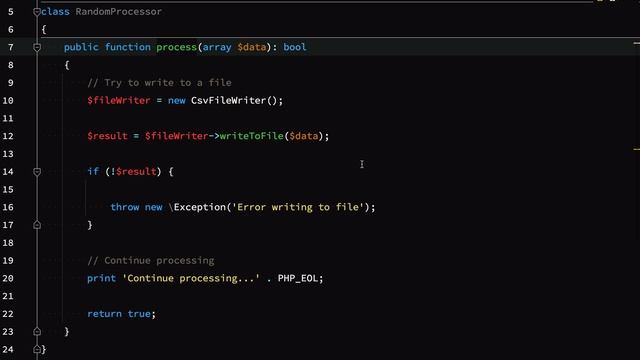Click fold end marker on line 23
The width and height of the screenshot is (640, 360).
coord(37,331)
